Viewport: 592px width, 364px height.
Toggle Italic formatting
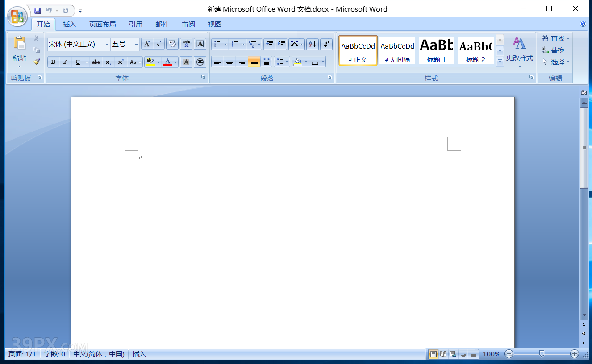tap(65, 62)
